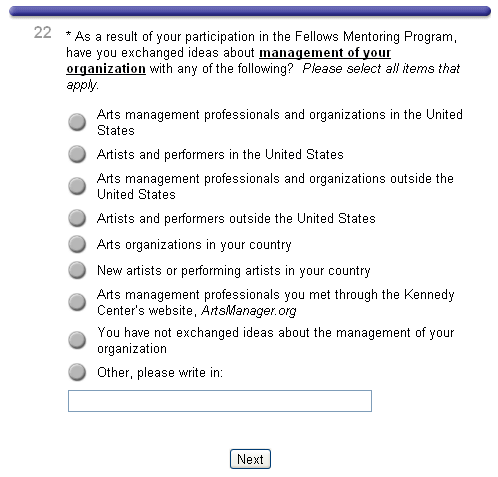The image size is (498, 477).
Task: Click the 'Fellows Mentoring Program' text in question
Action: (374, 36)
